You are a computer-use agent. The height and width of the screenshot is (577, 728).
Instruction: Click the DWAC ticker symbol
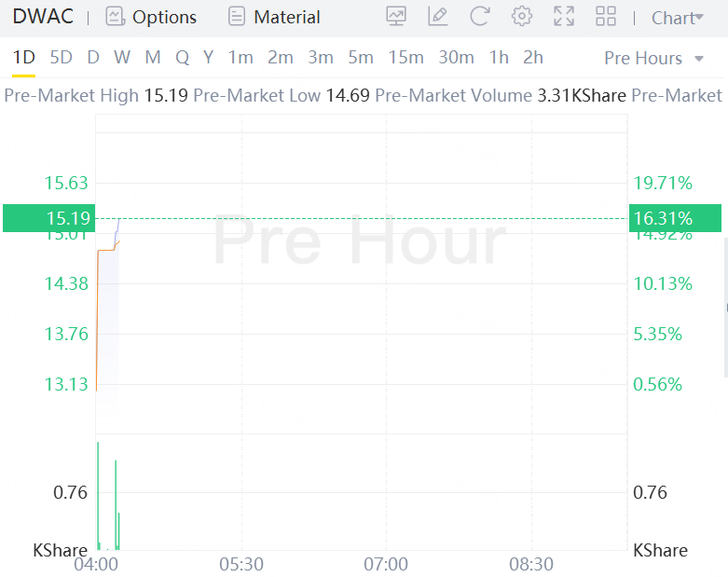click(x=43, y=17)
